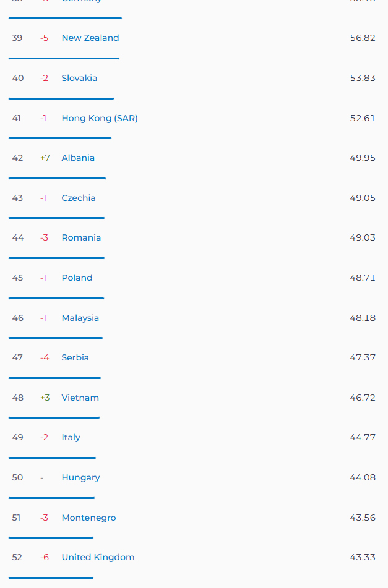Image resolution: width=388 pixels, height=588 pixels.
Task: Click Vietnam's +3 rank change indicator
Action: click(x=45, y=398)
